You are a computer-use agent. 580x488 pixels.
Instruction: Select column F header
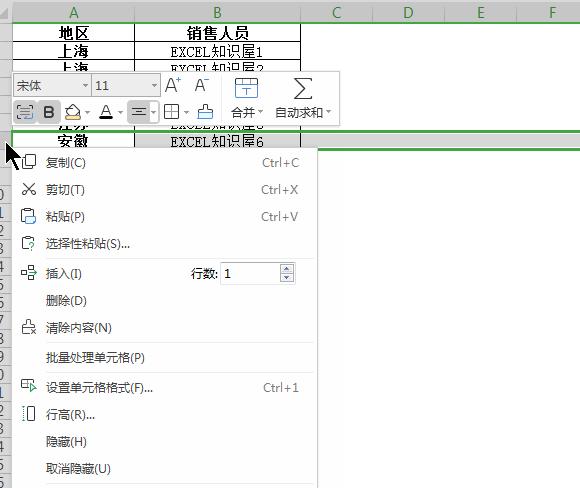[x=549, y=13]
